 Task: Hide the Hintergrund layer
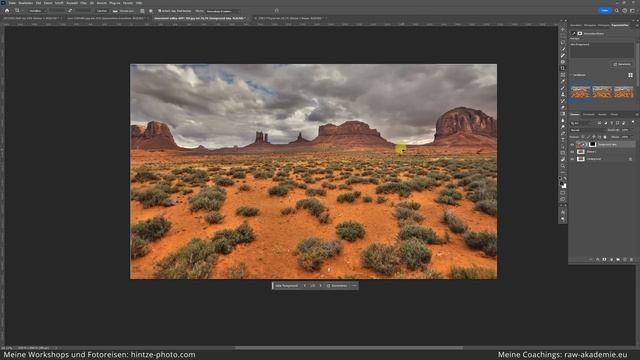coord(572,159)
